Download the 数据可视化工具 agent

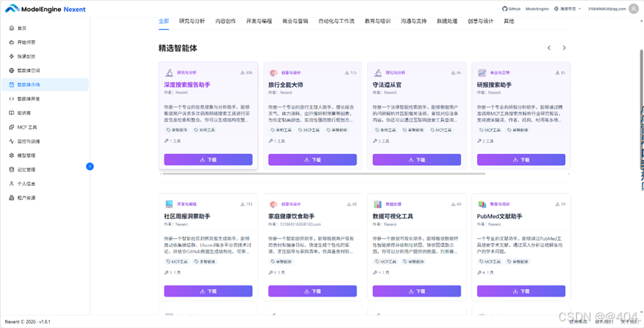[x=417, y=291]
